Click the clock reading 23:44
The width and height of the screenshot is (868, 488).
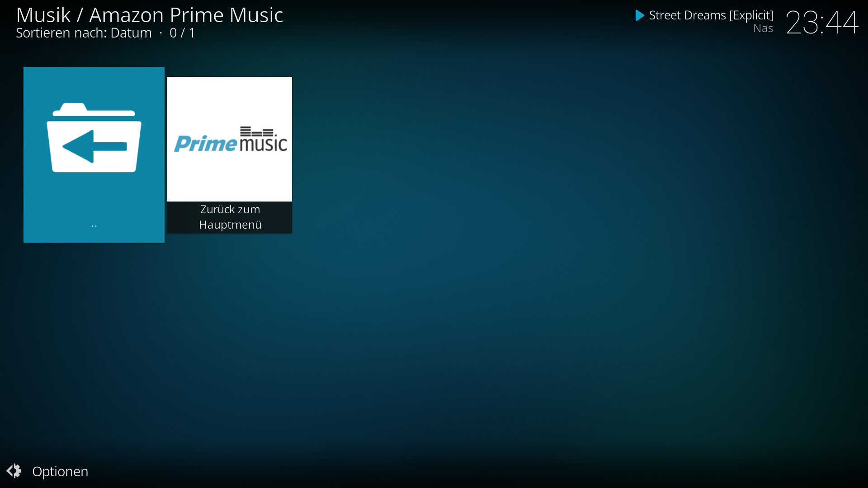coord(822,22)
